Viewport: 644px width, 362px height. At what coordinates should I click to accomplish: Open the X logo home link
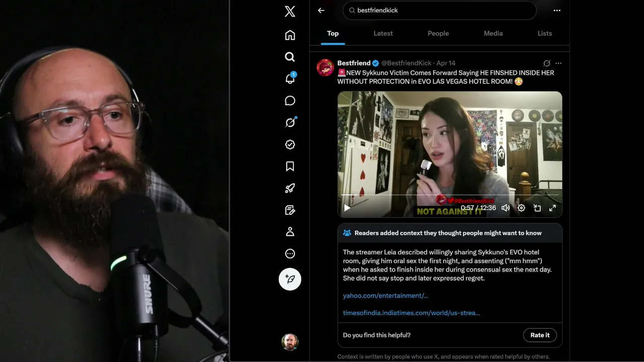(290, 12)
